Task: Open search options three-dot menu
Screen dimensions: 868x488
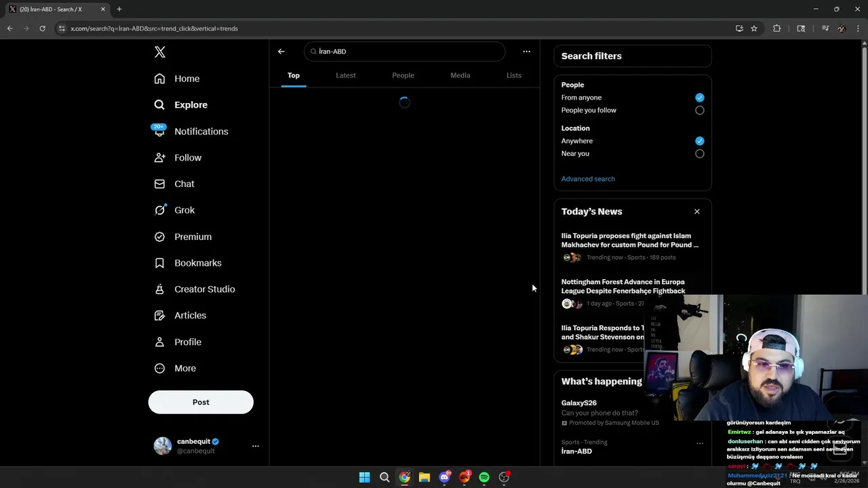Action: pos(526,52)
